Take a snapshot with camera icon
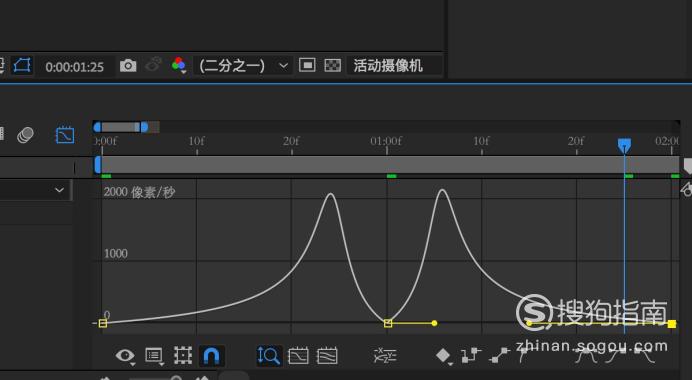The height and width of the screenshot is (380, 692). pos(128,66)
